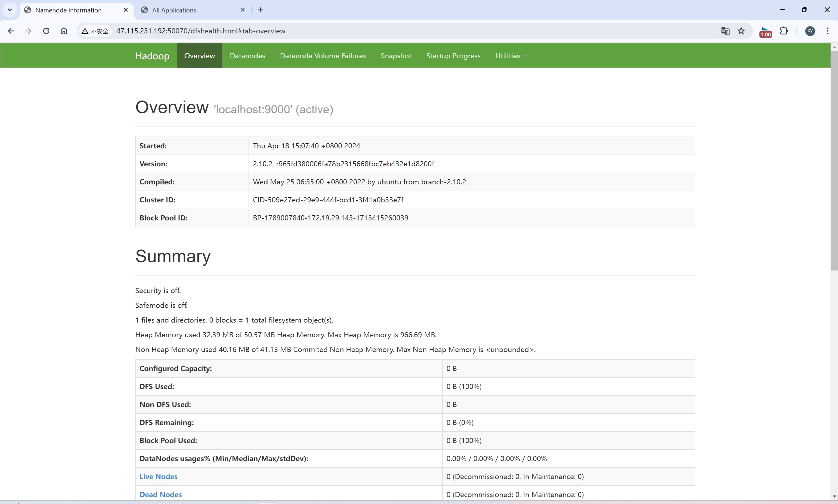Click the DFS Used value 0 B (100%)
The height and width of the screenshot is (504, 838).
coord(464,386)
